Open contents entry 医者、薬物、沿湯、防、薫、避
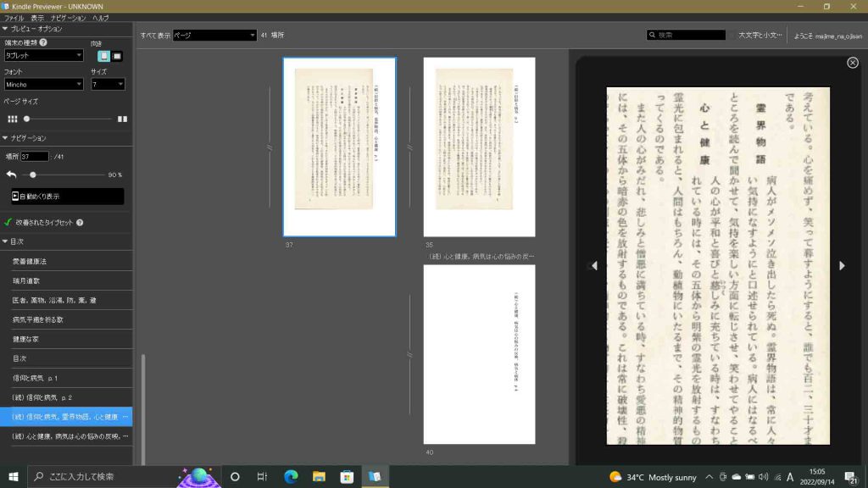Image resolution: width=868 pixels, height=488 pixels. click(66, 300)
